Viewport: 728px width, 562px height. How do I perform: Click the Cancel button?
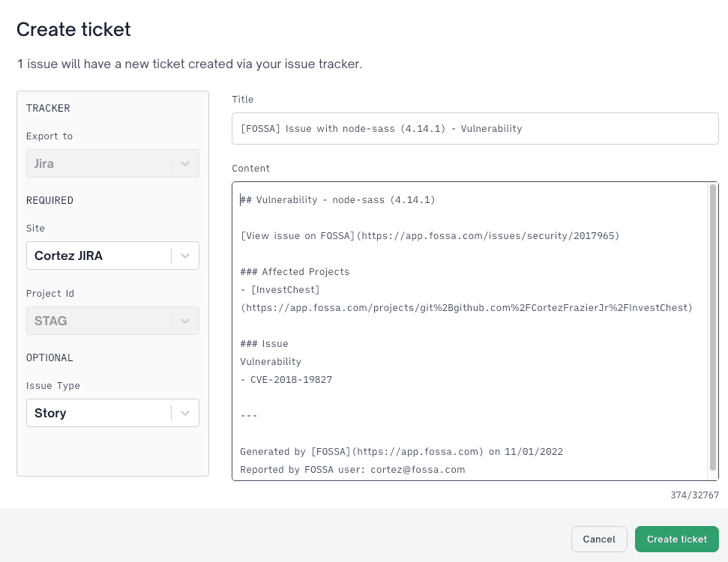click(x=599, y=540)
